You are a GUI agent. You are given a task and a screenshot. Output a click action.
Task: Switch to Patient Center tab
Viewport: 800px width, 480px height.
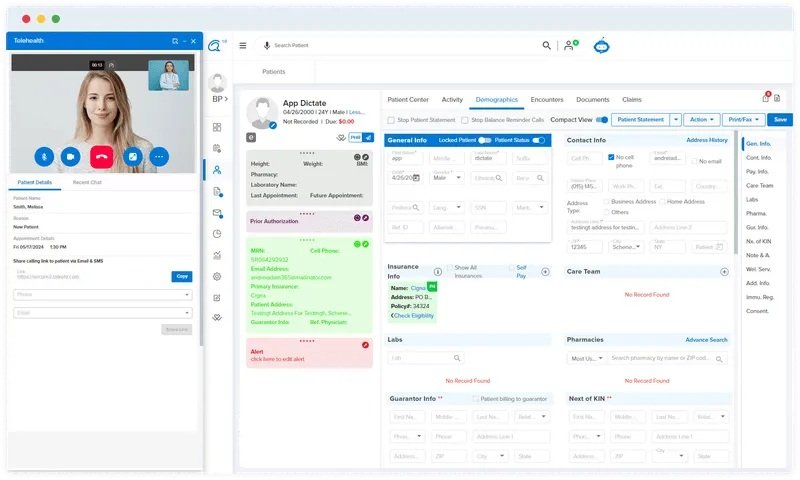[408, 99]
